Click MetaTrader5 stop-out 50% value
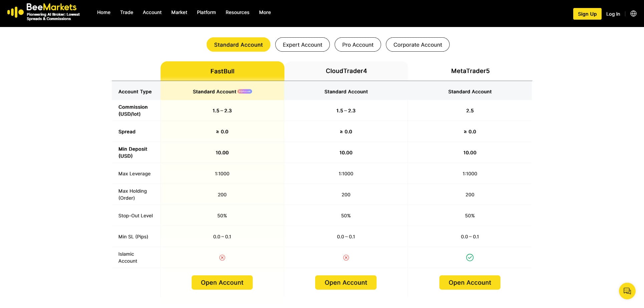The image size is (644, 308). (x=470, y=216)
